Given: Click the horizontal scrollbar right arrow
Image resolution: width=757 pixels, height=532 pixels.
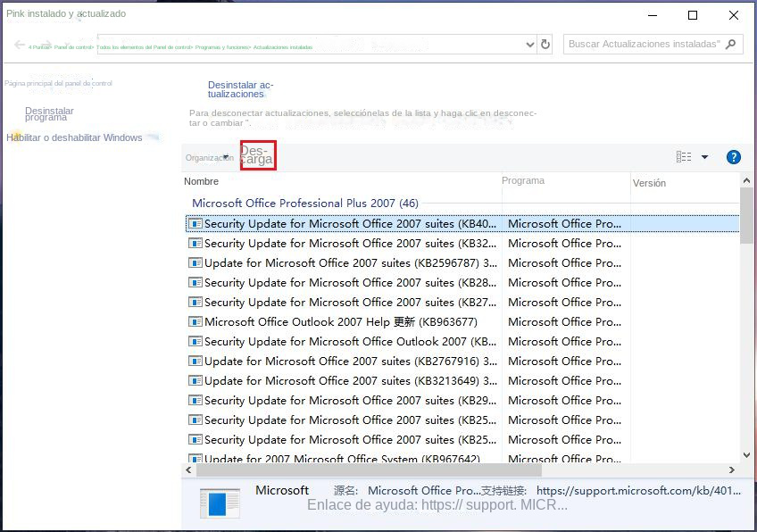Looking at the screenshot, I should click(x=732, y=470).
